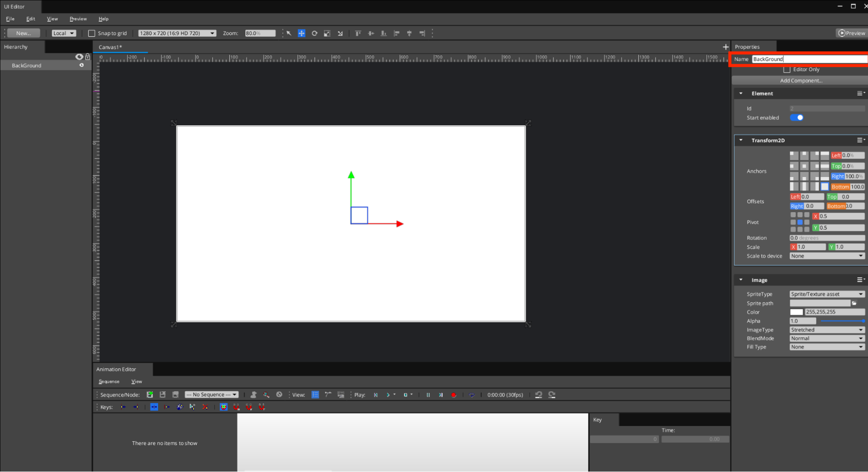The width and height of the screenshot is (868, 472).
Task: Align selected elements to bottom edge
Action: (x=383, y=33)
